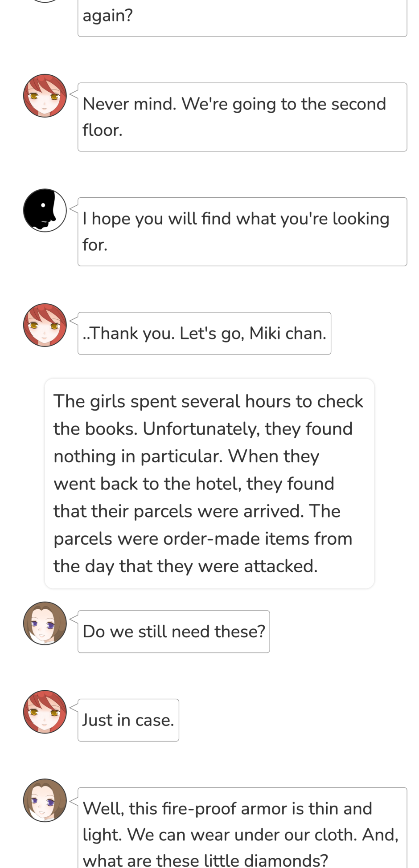Tap the red-haired avatar beside "Thank you" message
The image size is (419, 868).
[x=45, y=325]
